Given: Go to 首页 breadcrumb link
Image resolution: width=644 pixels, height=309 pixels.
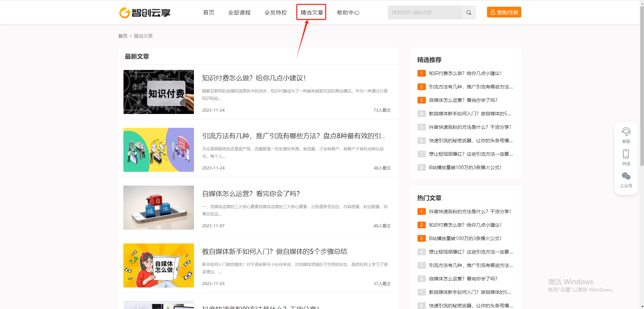Looking at the screenshot, I should [x=123, y=36].
